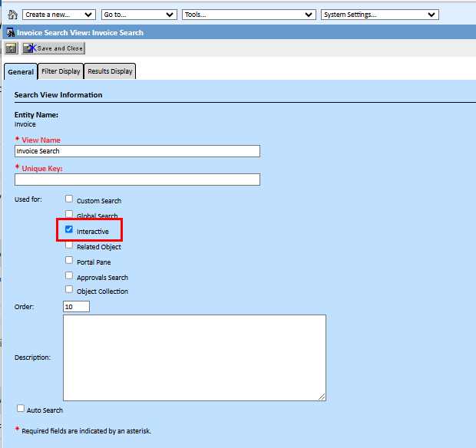Click the Home house icon

point(12,15)
